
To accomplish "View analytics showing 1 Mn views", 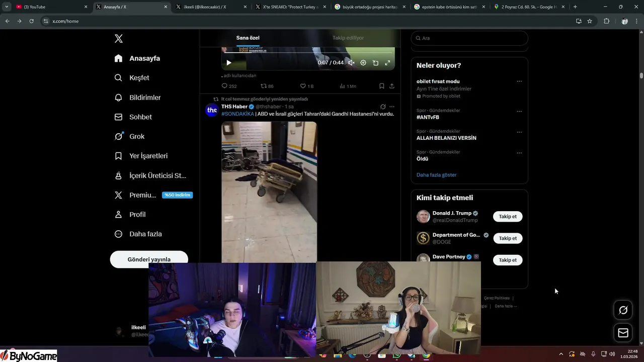I will [348, 86].
